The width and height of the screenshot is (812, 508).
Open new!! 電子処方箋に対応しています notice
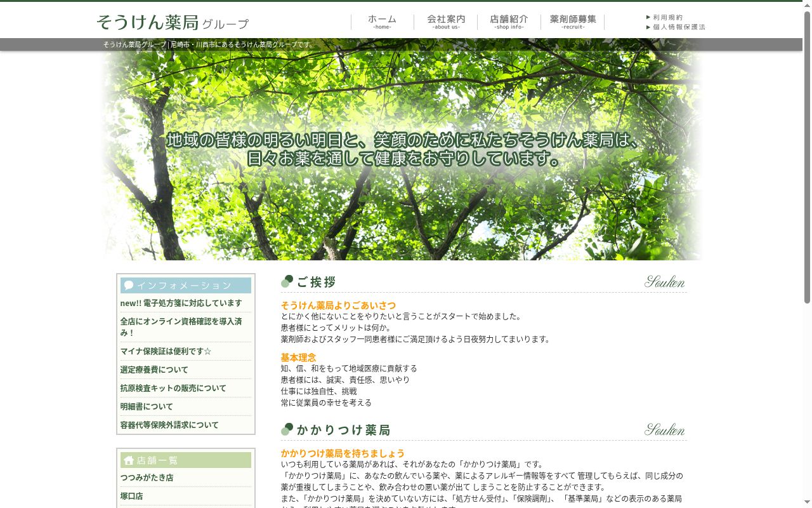click(181, 303)
